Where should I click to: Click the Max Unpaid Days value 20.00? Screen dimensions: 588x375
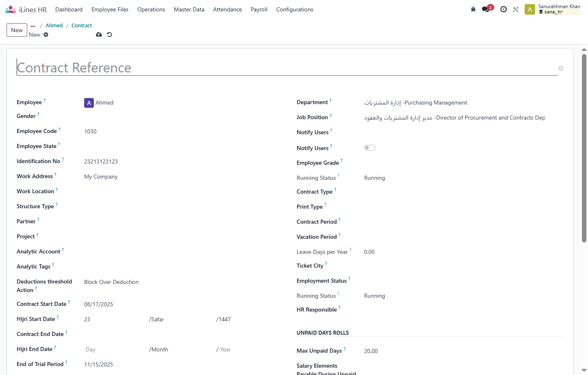(371, 351)
